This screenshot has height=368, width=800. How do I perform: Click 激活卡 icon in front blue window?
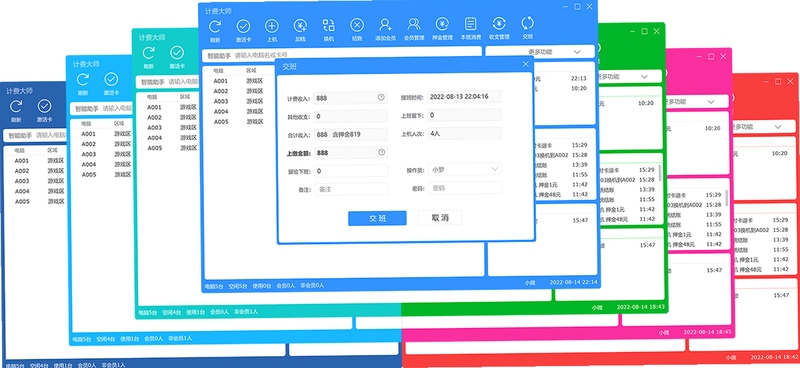243,26
